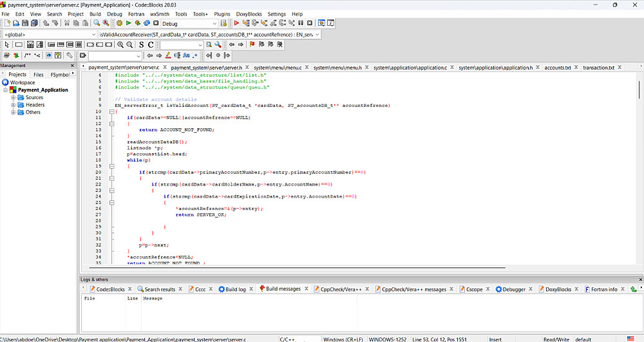Image resolution: width=644 pixels, height=342 pixels.
Task: Toggle code fold at line 23
Action: click(x=111, y=191)
